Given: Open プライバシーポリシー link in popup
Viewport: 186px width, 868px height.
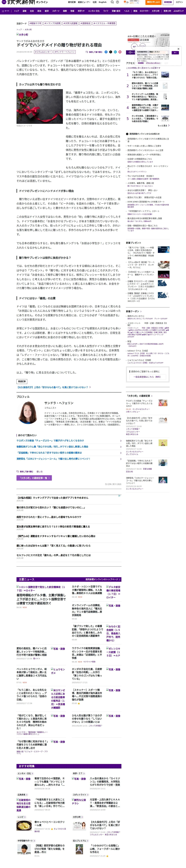Looking at the screenshot, I should 153,63.
